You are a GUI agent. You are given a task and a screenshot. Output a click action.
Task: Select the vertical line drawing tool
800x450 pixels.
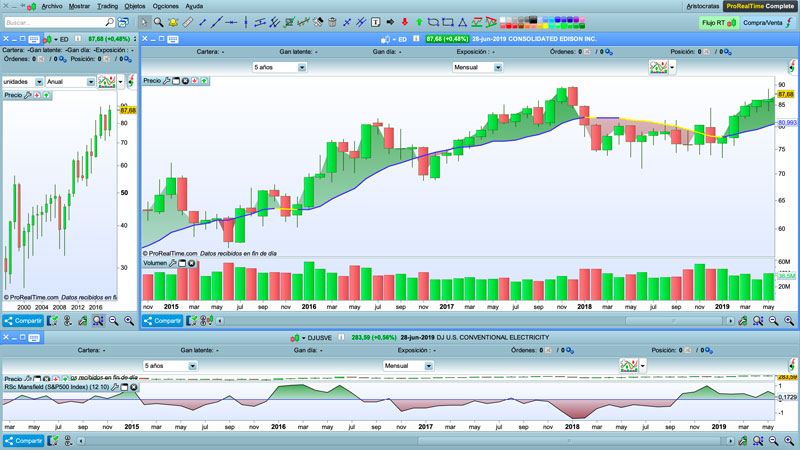(x=246, y=22)
